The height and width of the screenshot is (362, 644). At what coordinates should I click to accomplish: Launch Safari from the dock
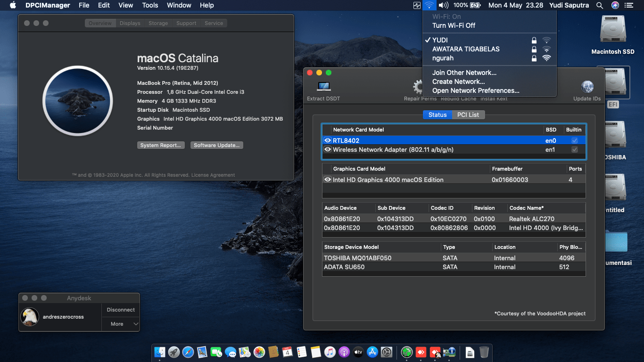(x=188, y=352)
